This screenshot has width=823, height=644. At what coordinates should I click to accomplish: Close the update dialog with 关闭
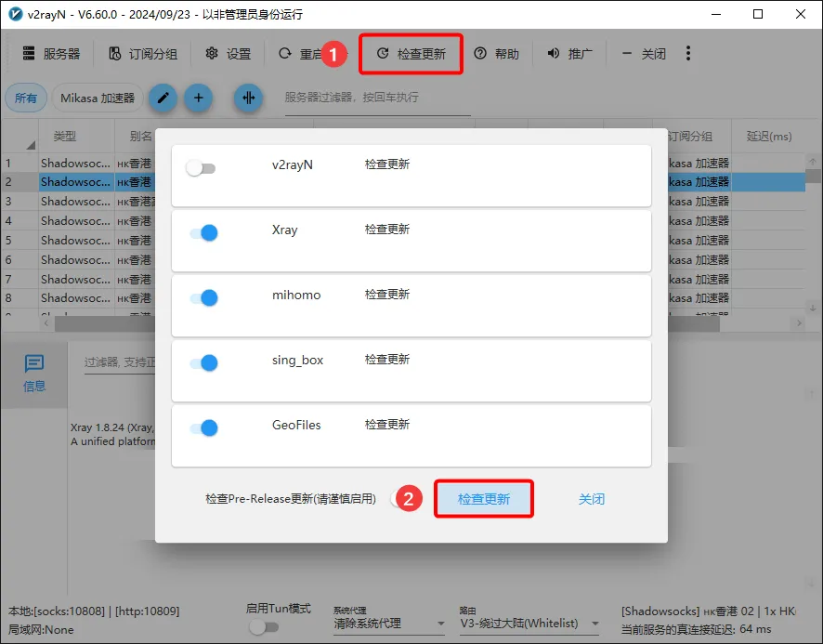coord(592,499)
